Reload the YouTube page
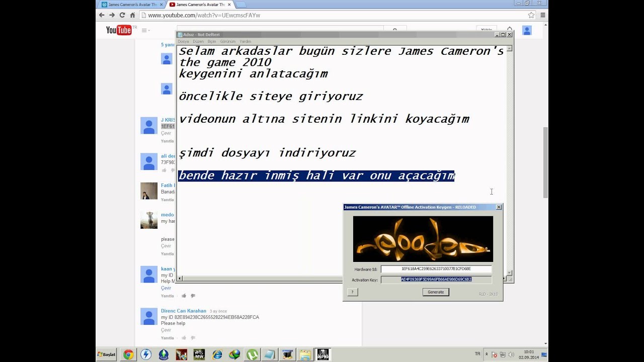644x362 pixels. click(122, 15)
